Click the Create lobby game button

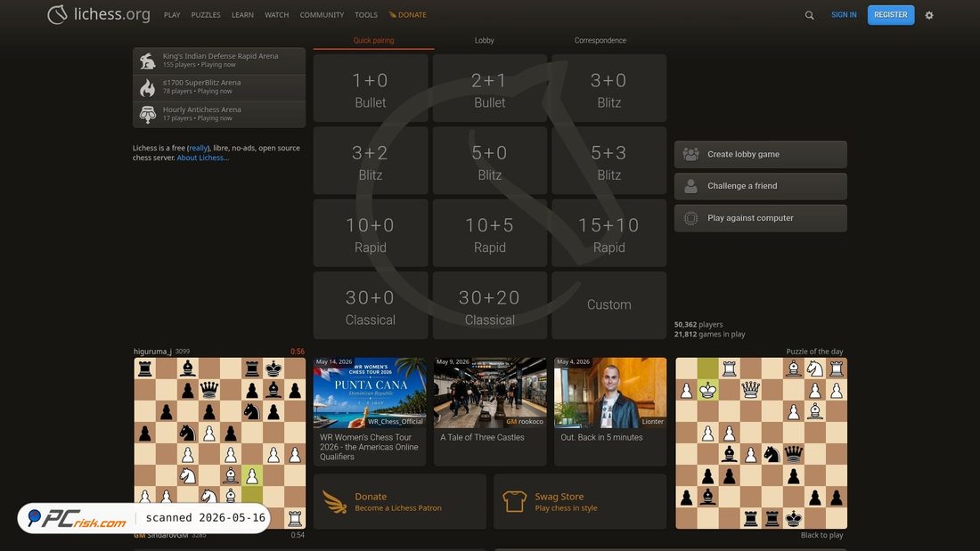(761, 154)
